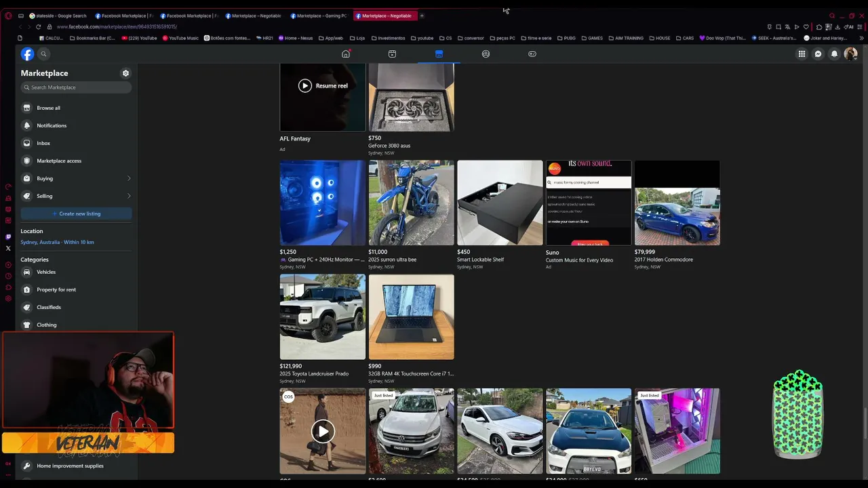Open the 2025 surron ultra bee listing photo
Image resolution: width=868 pixels, height=488 pixels.
pos(411,203)
